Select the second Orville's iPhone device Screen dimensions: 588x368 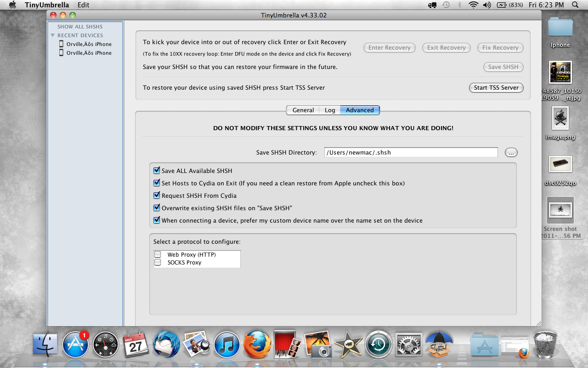[85, 53]
